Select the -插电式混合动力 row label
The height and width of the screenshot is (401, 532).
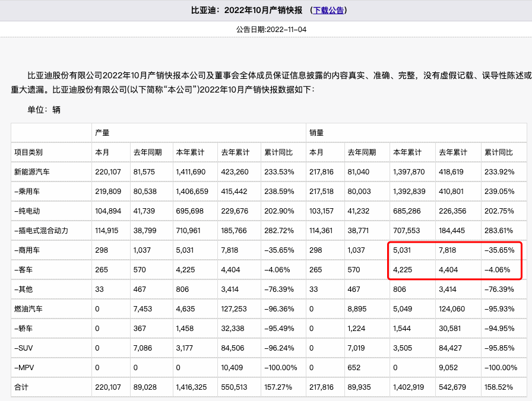40,231
